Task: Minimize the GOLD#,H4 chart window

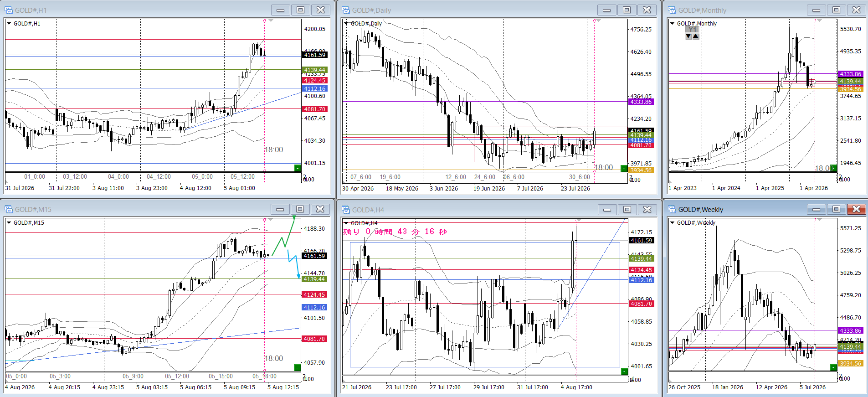Action: (x=607, y=210)
